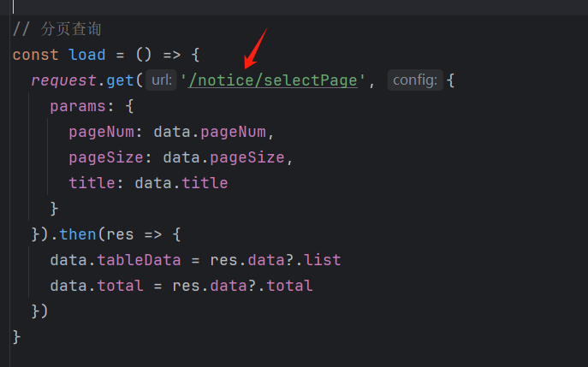Click the 'const' keyword
Screen dimensions: 588x367
(36, 55)
